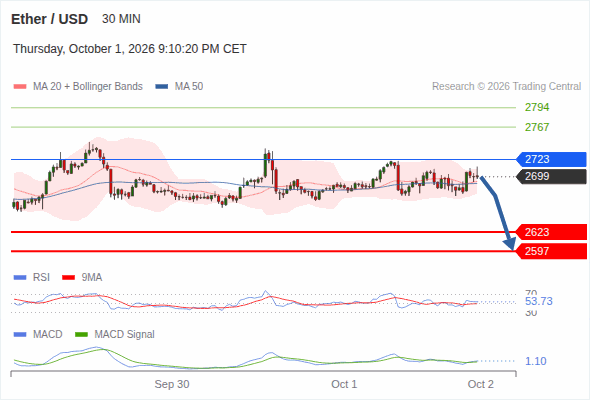Click the blue MACD legend swatch
This screenshot has width=590, height=400.
[x=20, y=334]
